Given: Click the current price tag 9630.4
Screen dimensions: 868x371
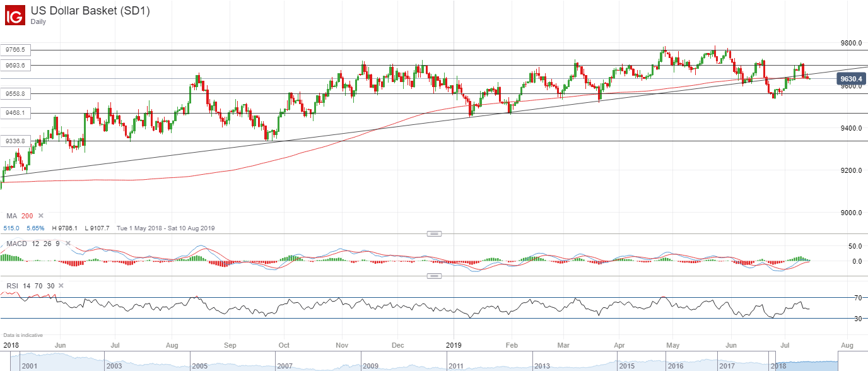Looking at the screenshot, I should pyautogui.click(x=850, y=79).
